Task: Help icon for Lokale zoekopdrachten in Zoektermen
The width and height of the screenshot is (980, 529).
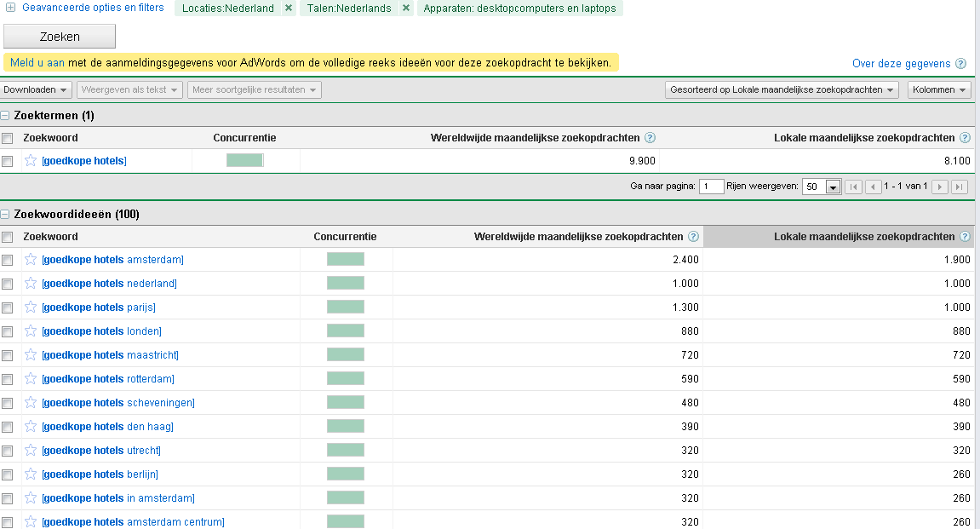Action: click(x=965, y=137)
